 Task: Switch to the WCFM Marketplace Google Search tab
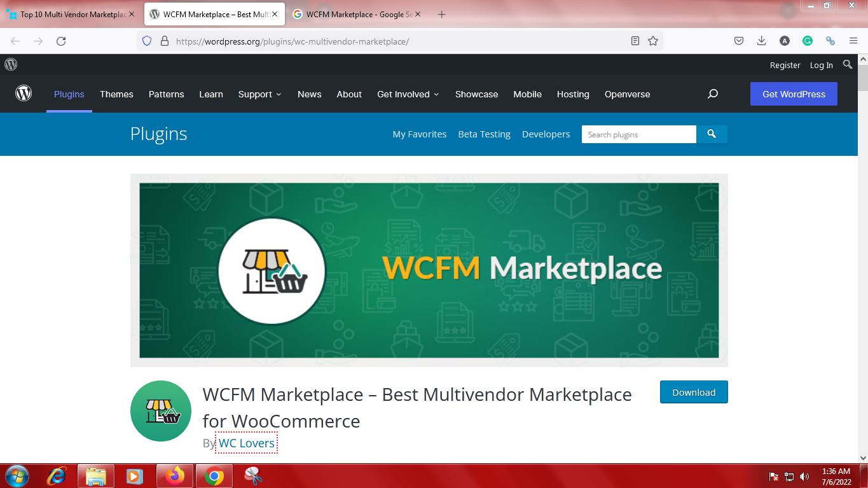pos(358,14)
